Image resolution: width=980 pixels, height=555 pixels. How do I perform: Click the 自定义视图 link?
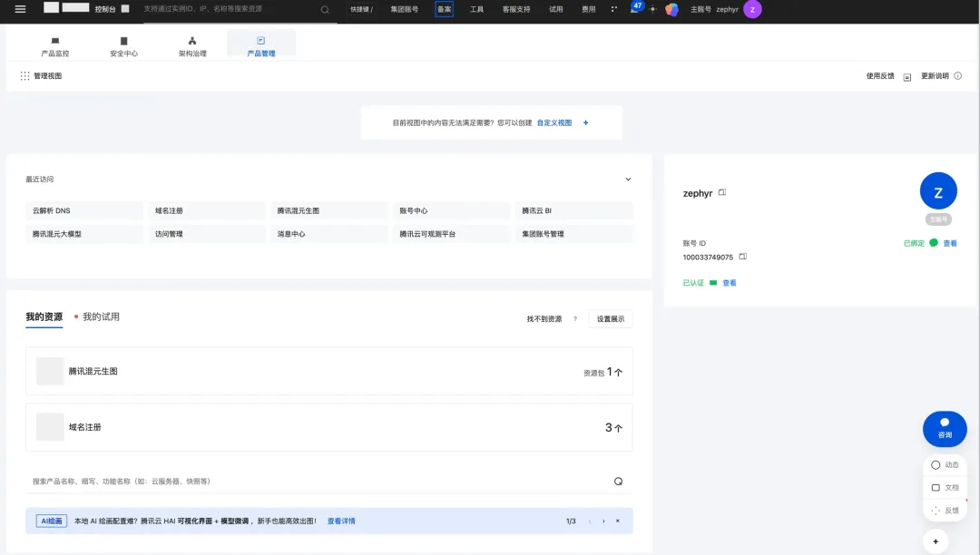tap(554, 122)
